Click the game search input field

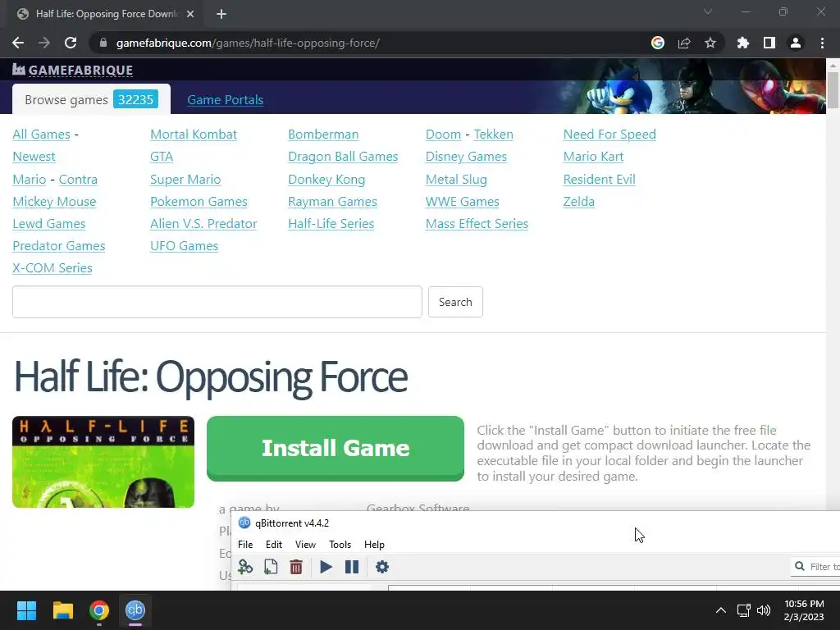217,302
